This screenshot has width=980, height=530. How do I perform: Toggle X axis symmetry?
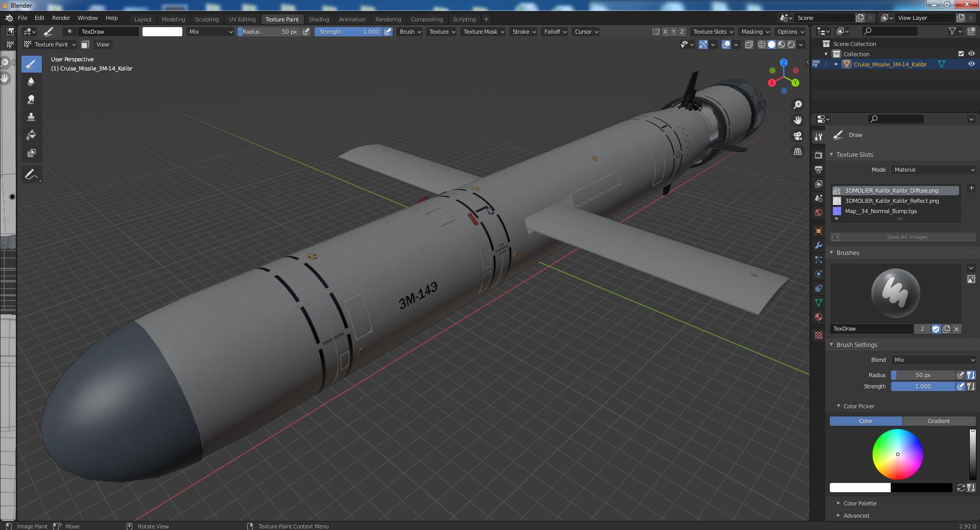pyautogui.click(x=665, y=32)
